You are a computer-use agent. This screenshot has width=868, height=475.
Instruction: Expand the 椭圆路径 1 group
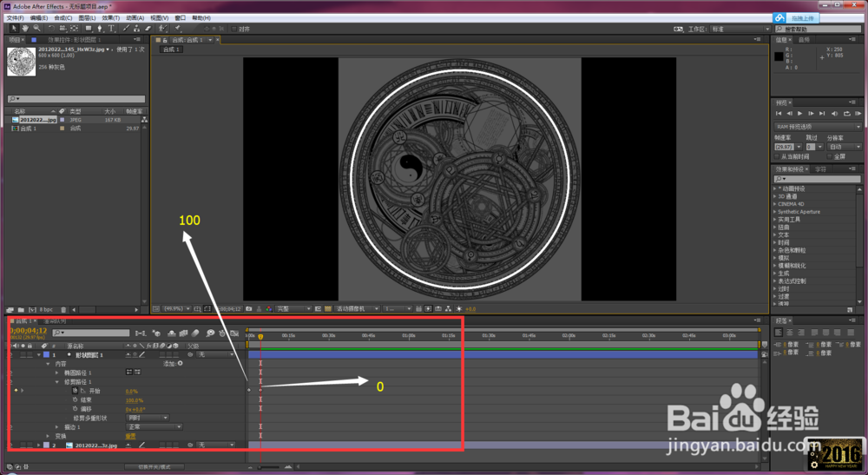click(57, 373)
